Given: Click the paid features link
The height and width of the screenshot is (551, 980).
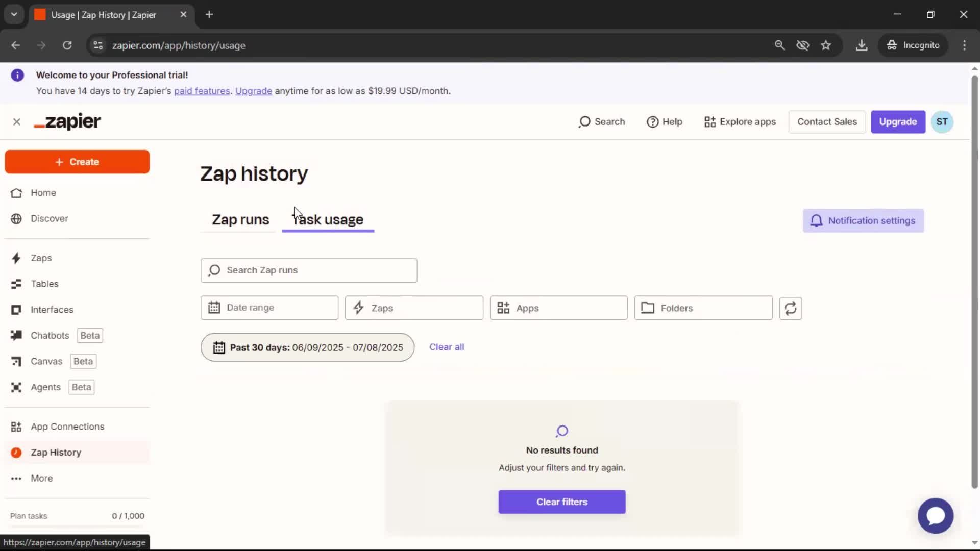Looking at the screenshot, I should (x=202, y=91).
